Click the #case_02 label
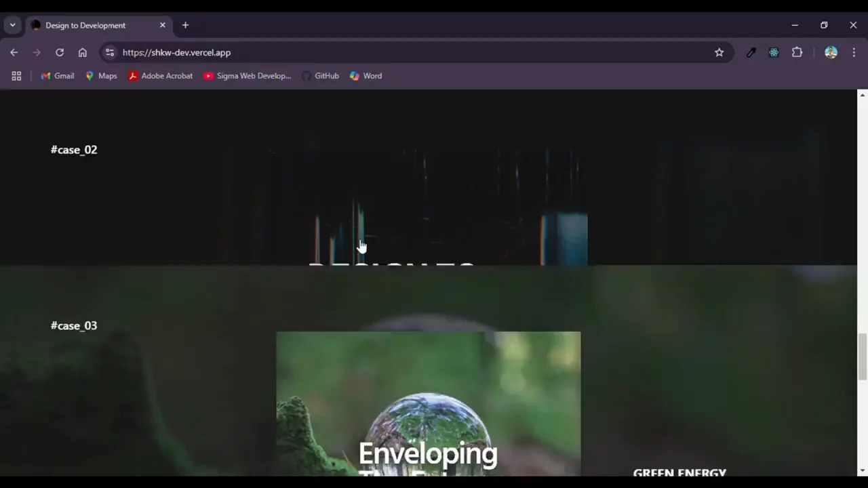Image resolution: width=868 pixels, height=488 pixels. [x=74, y=150]
